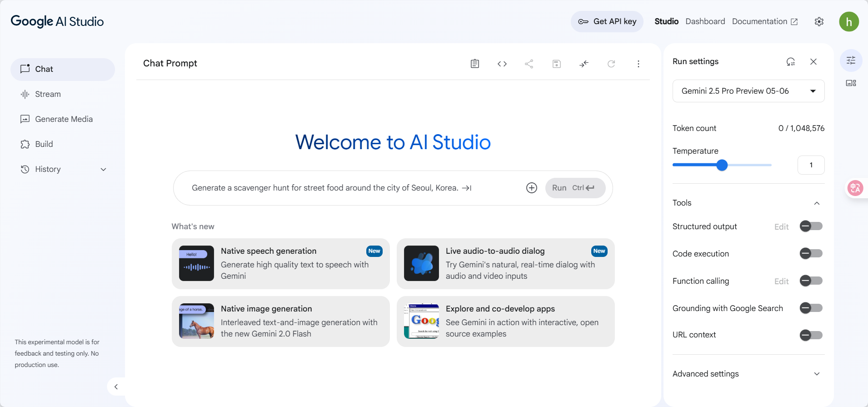Open Stream in the sidebar
Screen dimensions: 868x407
click(63, 94)
